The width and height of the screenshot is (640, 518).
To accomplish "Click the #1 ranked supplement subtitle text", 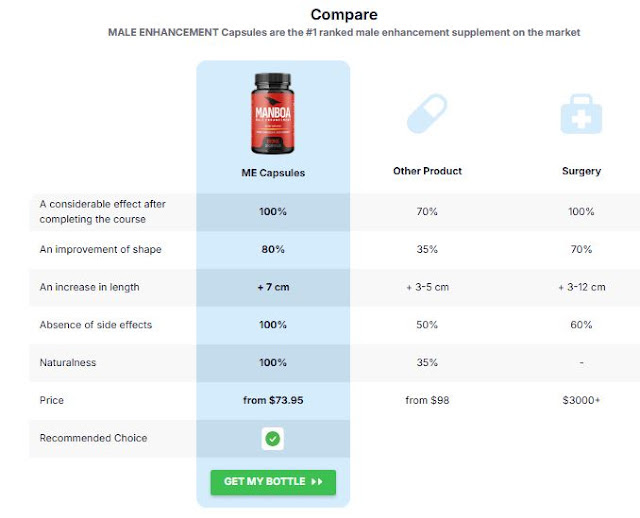I will 344,33.
